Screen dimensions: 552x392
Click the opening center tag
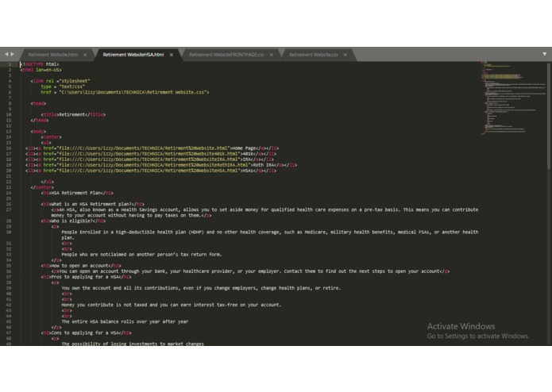pos(51,137)
